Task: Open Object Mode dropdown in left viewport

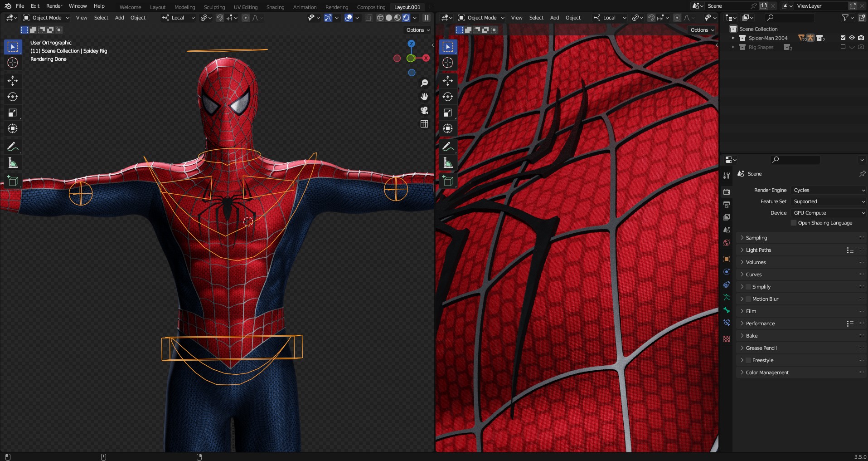Action: (46, 18)
